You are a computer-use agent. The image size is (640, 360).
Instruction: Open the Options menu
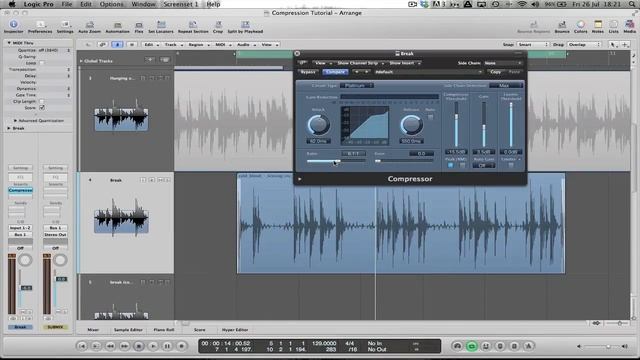pos(111,4)
